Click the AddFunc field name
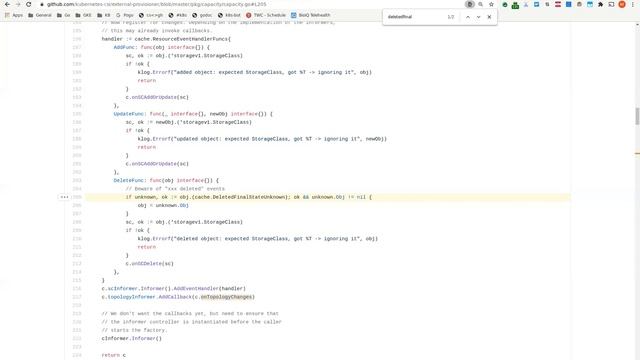Screen dimensions: 640x360 tap(124, 47)
